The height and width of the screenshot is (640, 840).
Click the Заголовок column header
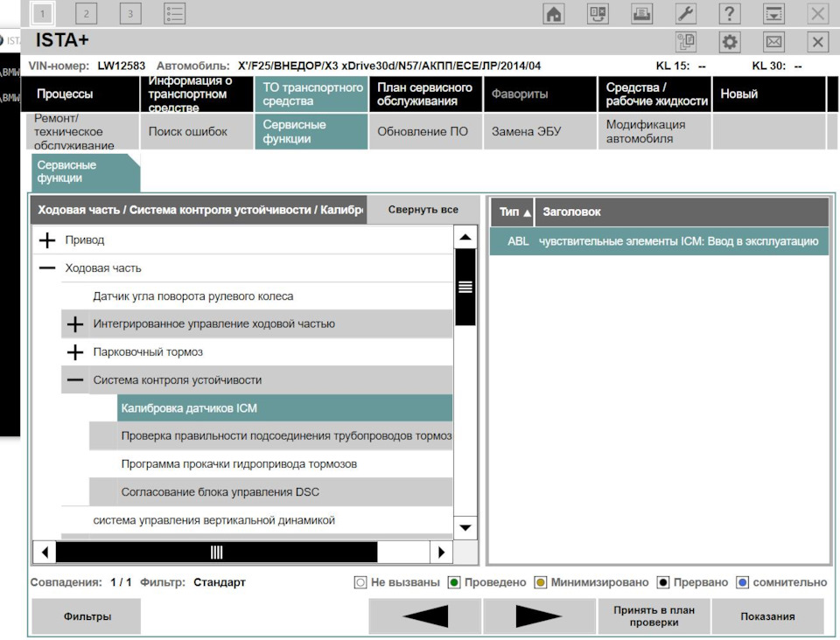click(x=682, y=212)
